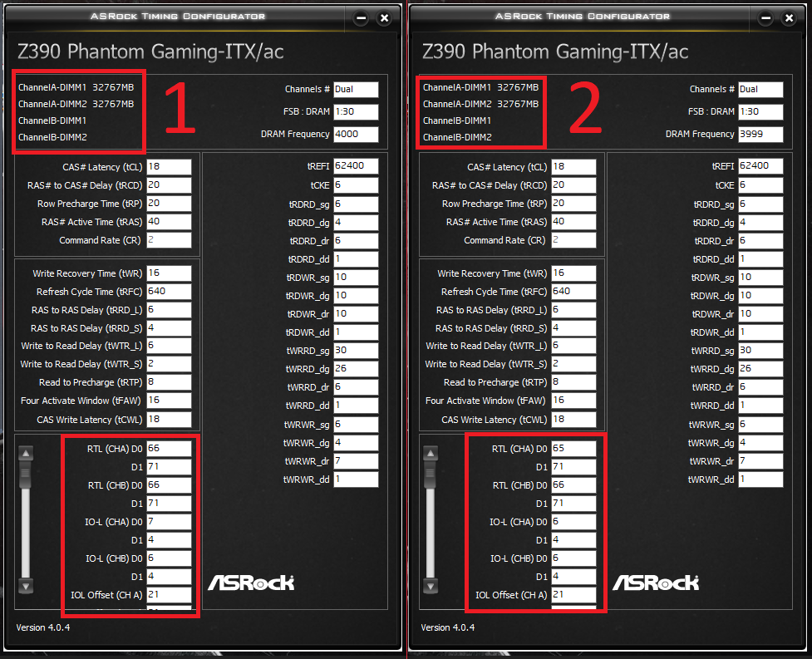Image resolution: width=812 pixels, height=659 pixels.
Task: Close the left Timing Configurator window
Action: 384,18
